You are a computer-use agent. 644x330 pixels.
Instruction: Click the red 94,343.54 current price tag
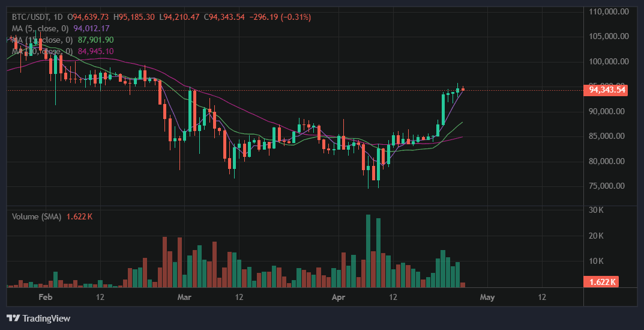pyautogui.click(x=607, y=90)
